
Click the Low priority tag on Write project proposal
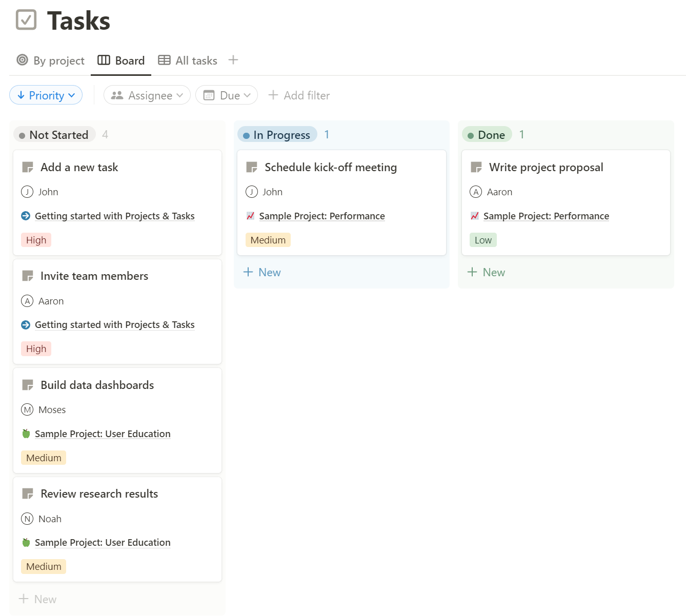[483, 240]
